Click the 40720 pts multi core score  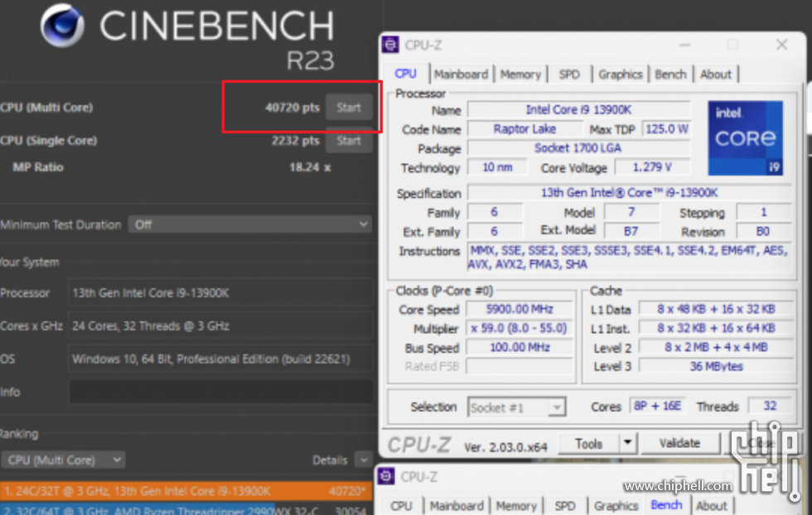(292, 108)
